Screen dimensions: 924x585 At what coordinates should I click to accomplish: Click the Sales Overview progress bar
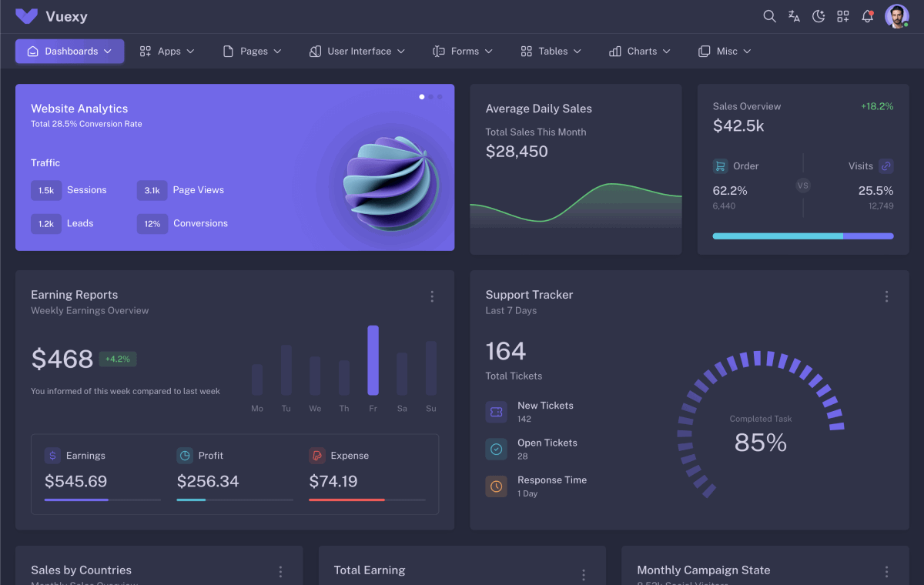click(x=803, y=236)
